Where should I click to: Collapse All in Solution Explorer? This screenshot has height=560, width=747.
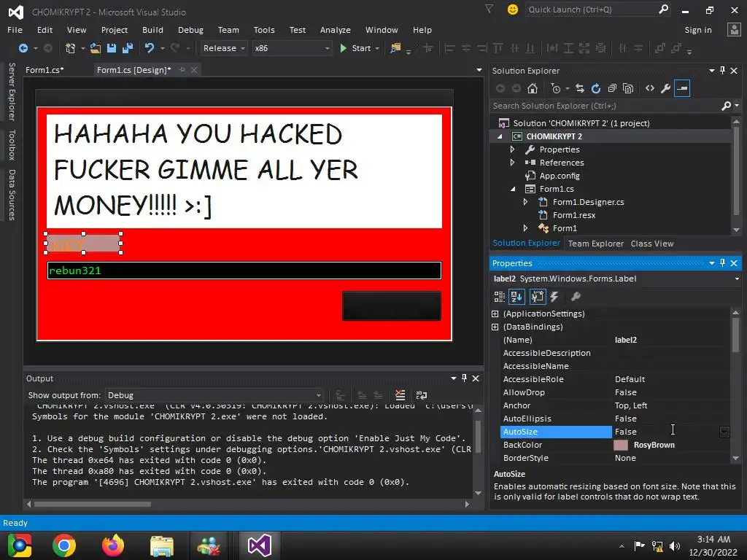tap(612, 88)
